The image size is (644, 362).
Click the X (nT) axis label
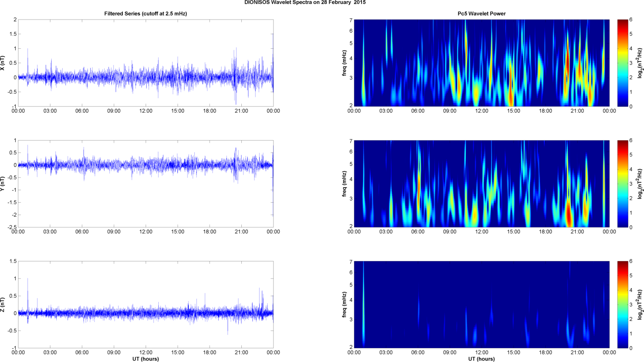click(3, 63)
